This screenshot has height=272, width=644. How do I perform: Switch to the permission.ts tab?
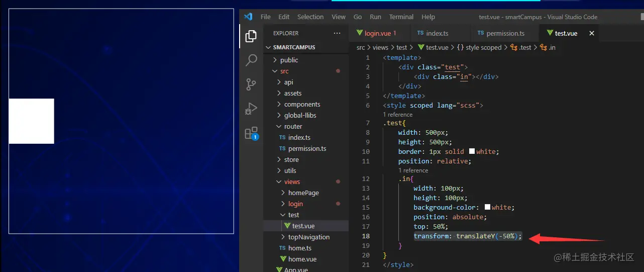[x=505, y=33]
